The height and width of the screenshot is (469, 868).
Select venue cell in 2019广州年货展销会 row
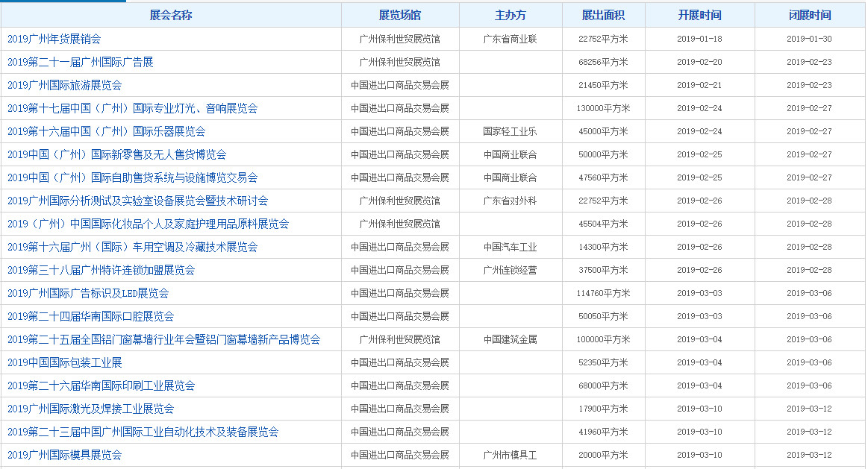pyautogui.click(x=400, y=40)
